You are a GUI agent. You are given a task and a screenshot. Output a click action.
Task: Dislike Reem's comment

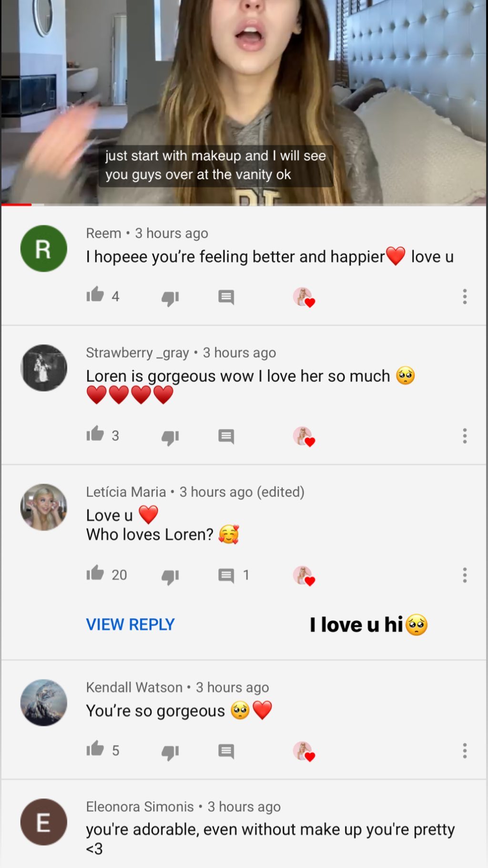(170, 298)
